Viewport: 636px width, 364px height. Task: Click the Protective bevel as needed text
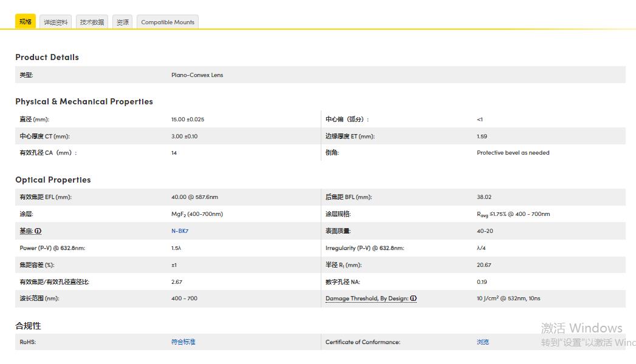click(x=513, y=153)
